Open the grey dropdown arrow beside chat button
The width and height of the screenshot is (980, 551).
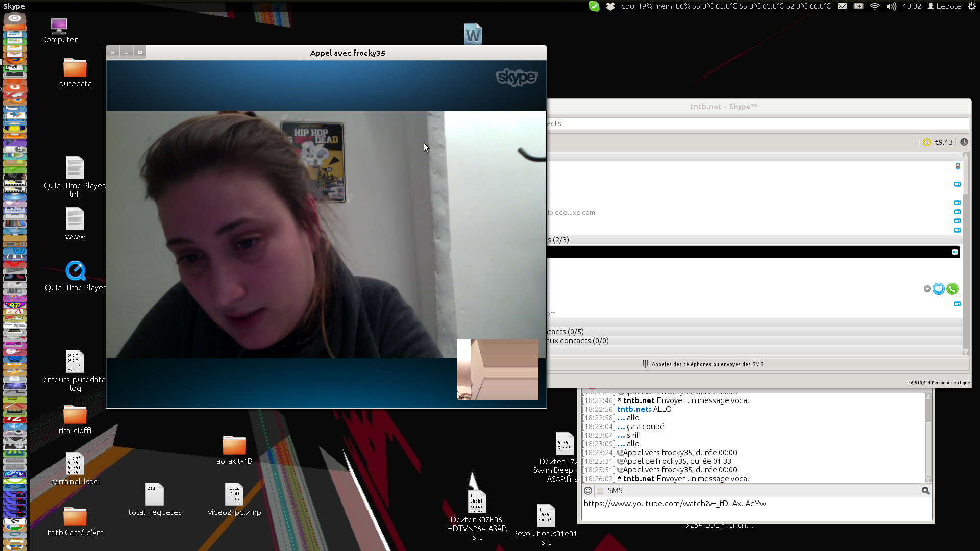[927, 289]
